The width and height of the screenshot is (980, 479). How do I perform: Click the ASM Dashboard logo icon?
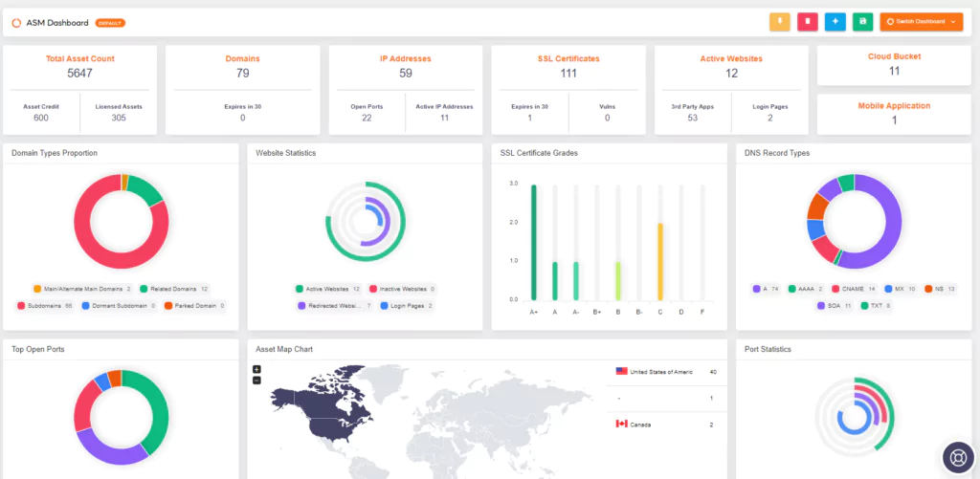point(17,23)
